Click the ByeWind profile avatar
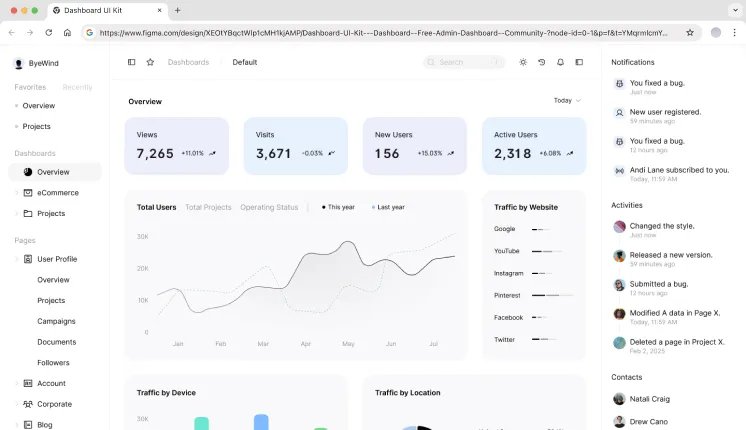Screen dimensions: 746x430 point(19,63)
